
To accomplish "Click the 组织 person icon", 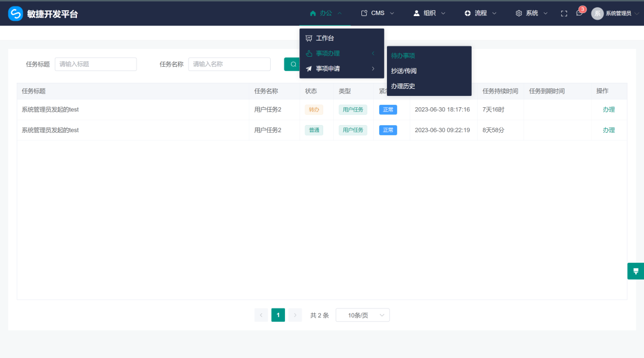I will [x=416, y=13].
